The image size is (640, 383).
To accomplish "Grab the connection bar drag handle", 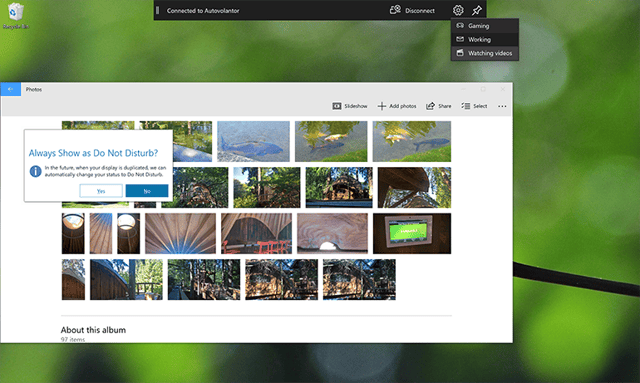I will point(158,11).
